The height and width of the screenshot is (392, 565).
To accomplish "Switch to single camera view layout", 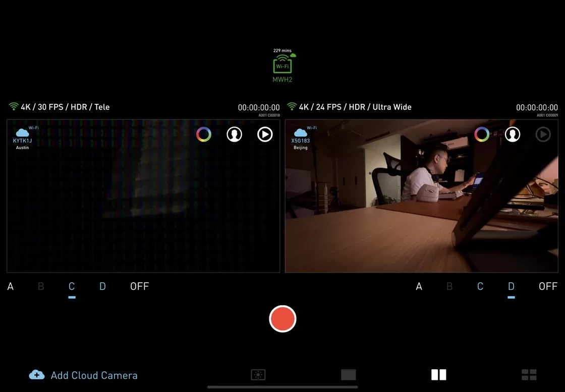I will pyautogui.click(x=348, y=375).
